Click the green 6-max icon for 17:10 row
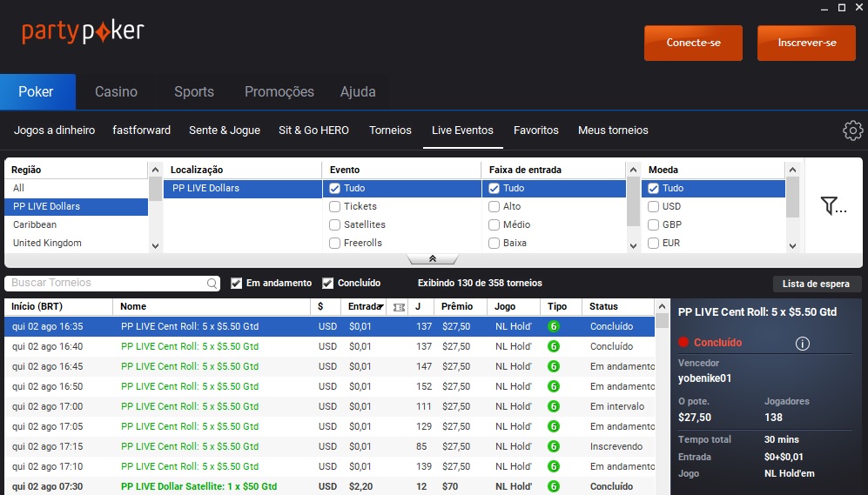Viewport: 868px width, 495px height. [553, 466]
